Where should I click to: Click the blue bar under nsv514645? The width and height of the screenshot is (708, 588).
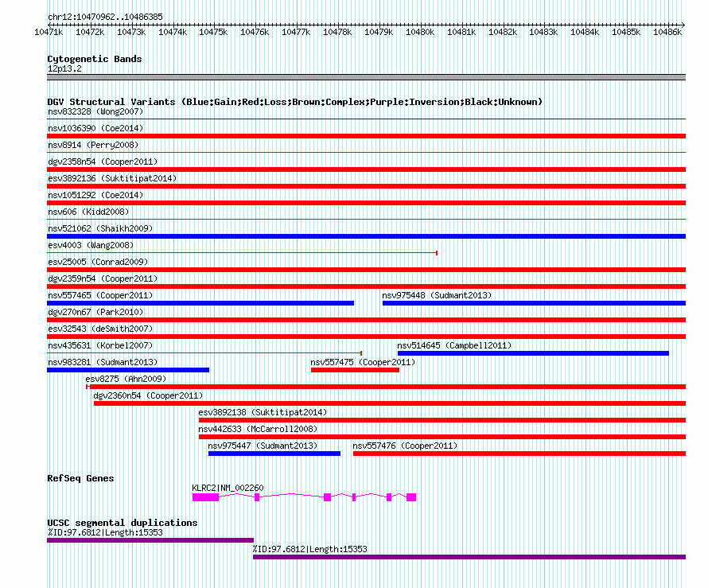[x=533, y=353]
